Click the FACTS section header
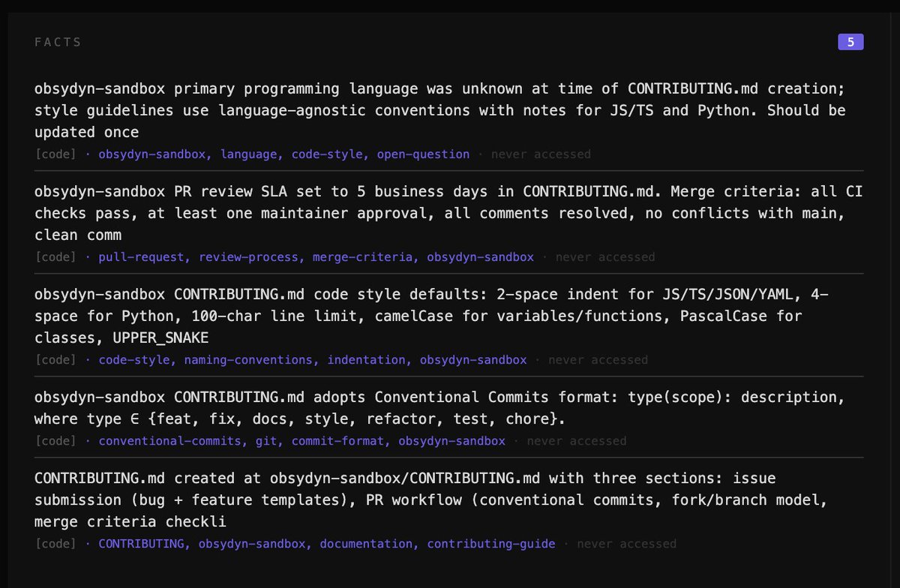900x588 pixels. (x=58, y=42)
